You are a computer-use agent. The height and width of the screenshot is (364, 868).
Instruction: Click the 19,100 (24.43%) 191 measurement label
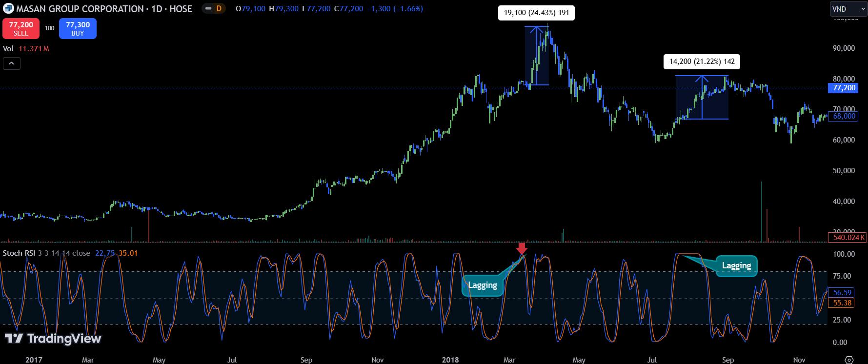tap(537, 13)
